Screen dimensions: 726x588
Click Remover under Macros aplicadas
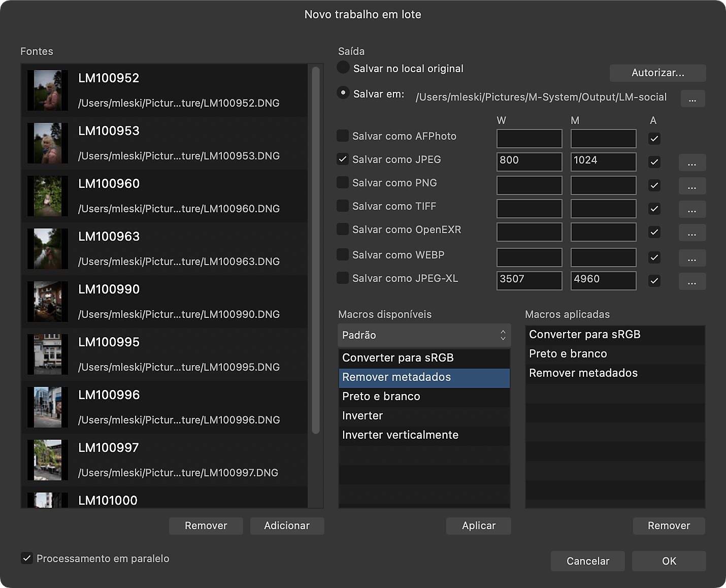pyautogui.click(x=669, y=526)
